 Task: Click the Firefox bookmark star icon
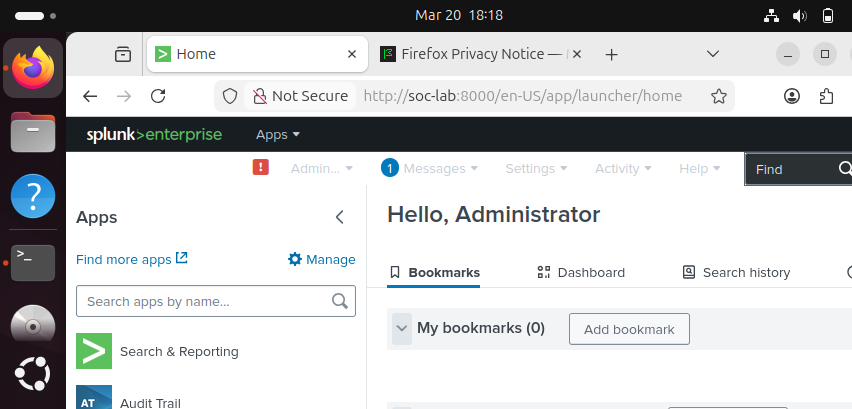(718, 96)
